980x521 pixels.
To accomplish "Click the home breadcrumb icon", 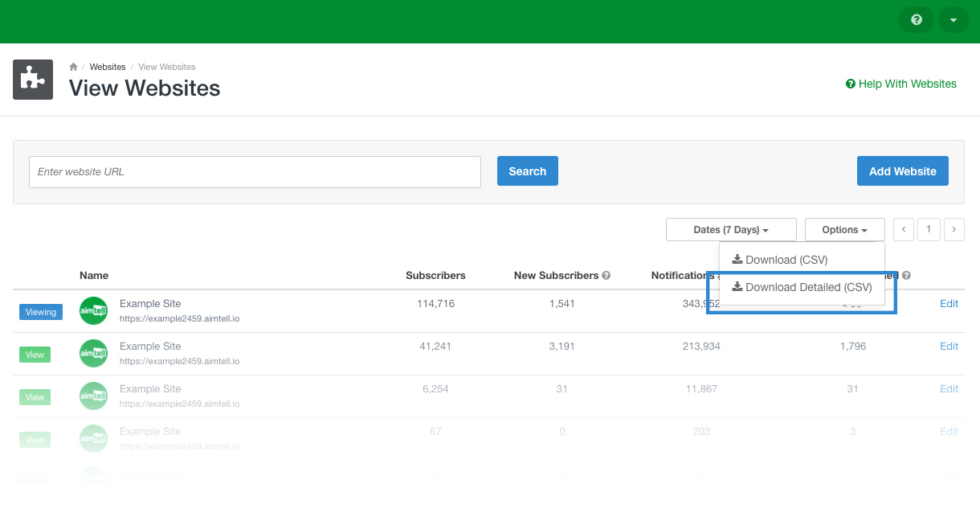I will tap(73, 67).
